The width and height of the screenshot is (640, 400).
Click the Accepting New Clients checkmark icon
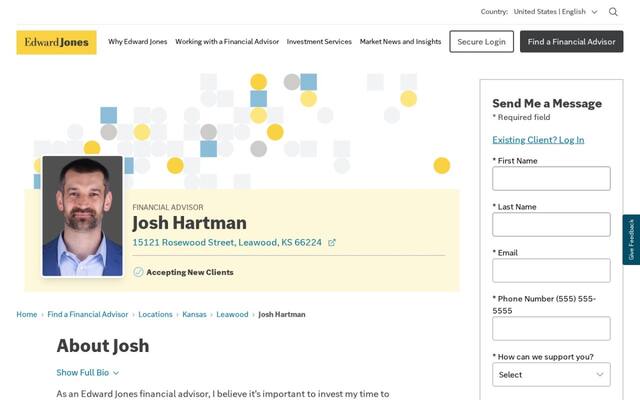pos(138,272)
